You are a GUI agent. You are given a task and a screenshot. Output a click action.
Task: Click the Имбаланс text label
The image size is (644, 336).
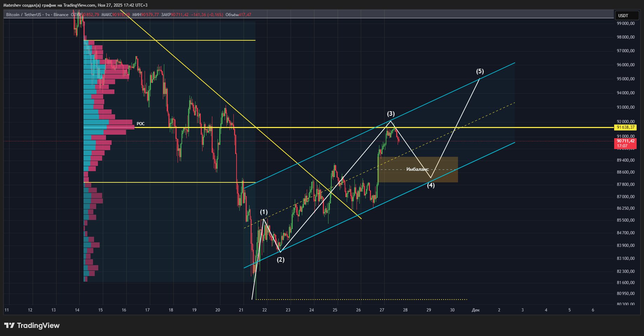(x=417, y=169)
